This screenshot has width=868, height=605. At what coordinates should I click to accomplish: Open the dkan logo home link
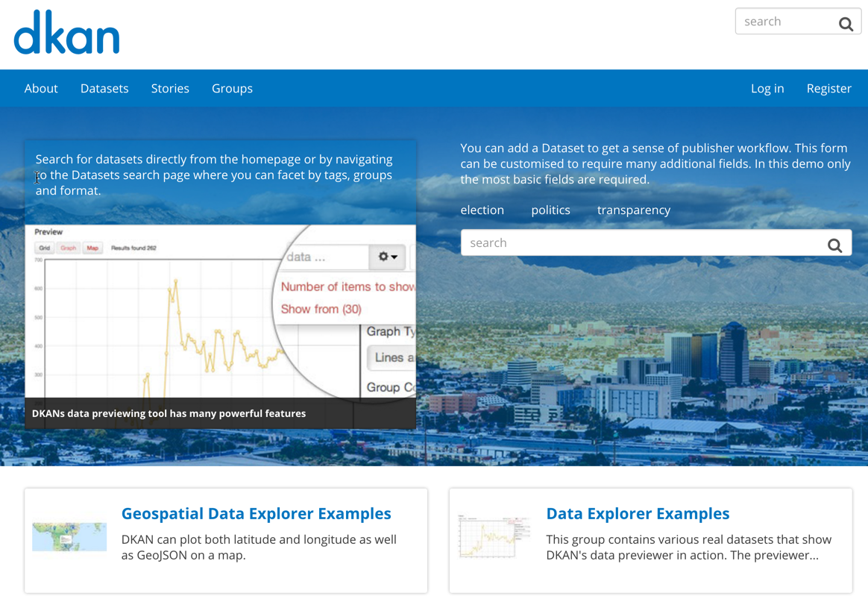(66, 33)
